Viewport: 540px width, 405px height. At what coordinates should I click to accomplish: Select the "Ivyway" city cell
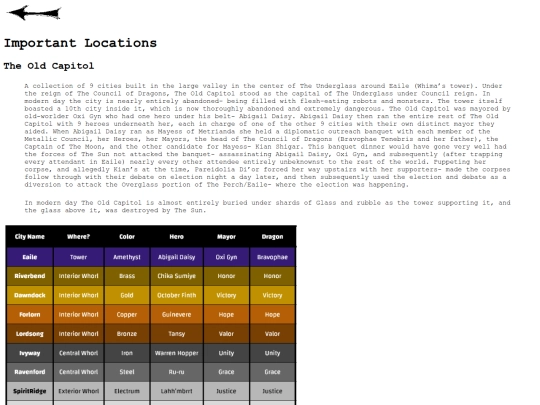[30, 353]
